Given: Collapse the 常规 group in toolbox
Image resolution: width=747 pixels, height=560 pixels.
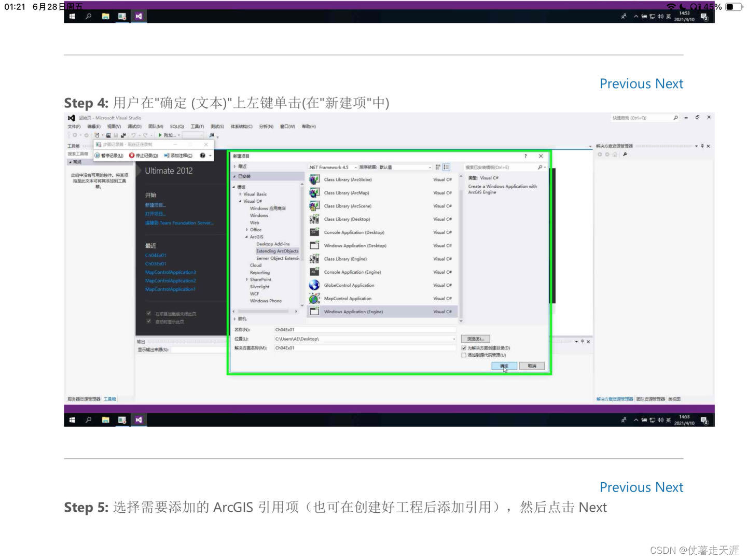Looking at the screenshot, I should pos(71,162).
